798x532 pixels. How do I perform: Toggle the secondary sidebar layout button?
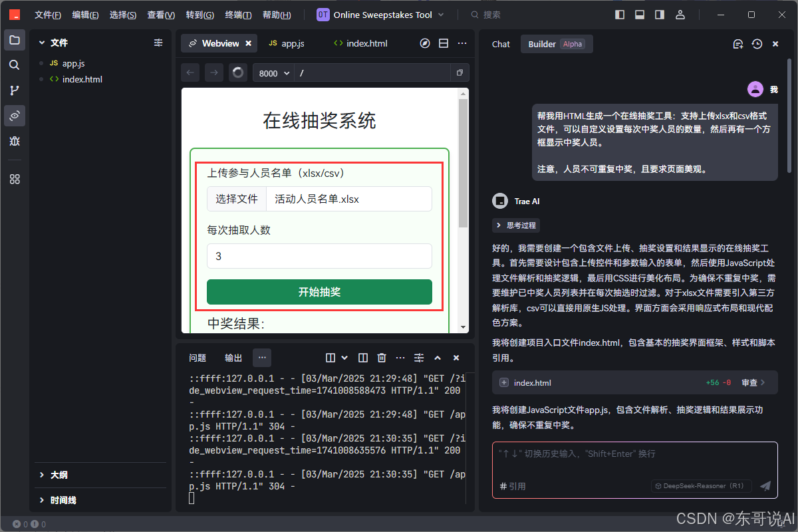[x=660, y=15]
